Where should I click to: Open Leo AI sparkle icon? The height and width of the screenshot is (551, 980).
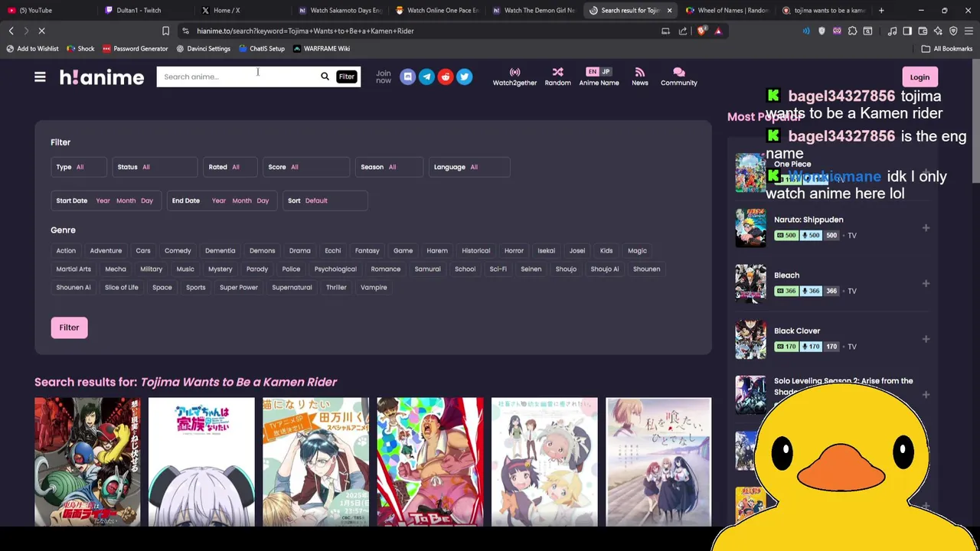coord(938,31)
